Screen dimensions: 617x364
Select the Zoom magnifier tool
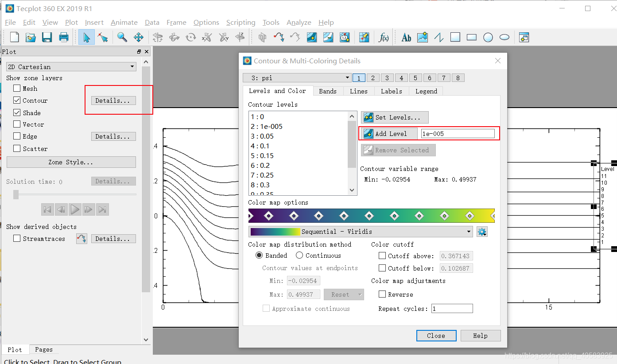click(x=122, y=38)
